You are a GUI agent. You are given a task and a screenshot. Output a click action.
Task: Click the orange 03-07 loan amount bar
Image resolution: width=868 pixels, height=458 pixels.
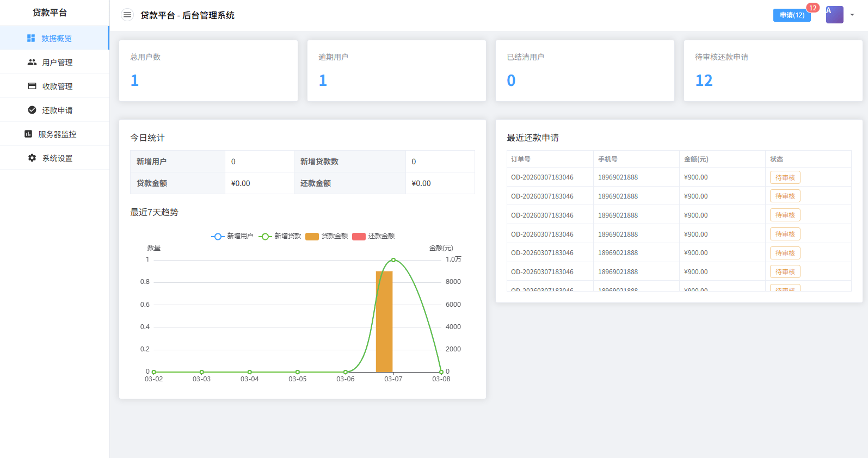click(384, 321)
